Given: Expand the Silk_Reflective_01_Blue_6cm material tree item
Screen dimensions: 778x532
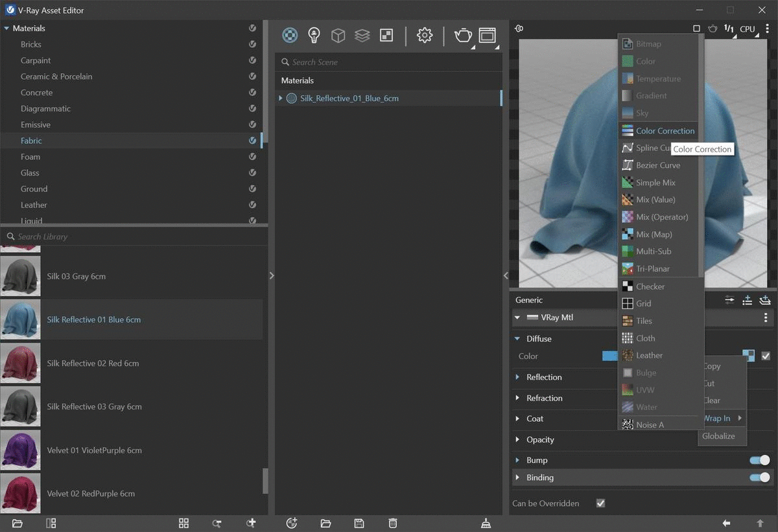Looking at the screenshot, I should pyautogui.click(x=281, y=98).
